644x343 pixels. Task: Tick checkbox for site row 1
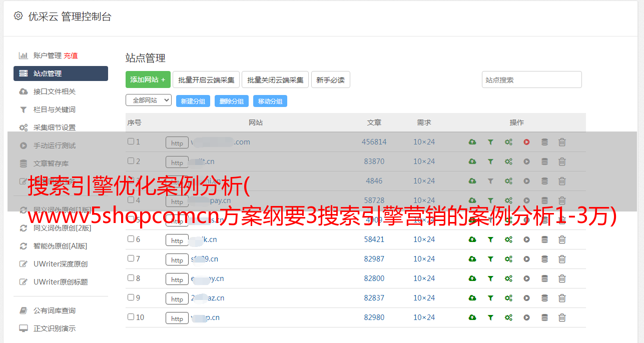click(131, 141)
